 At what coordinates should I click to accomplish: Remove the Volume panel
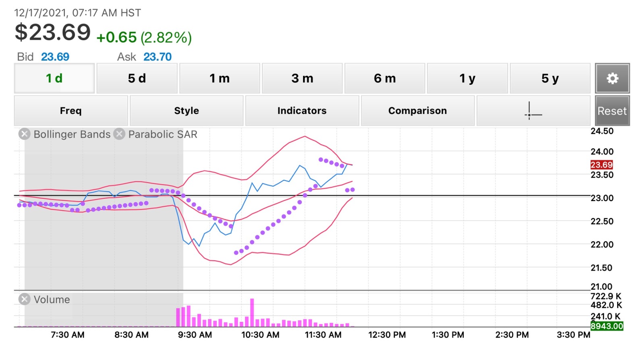click(x=25, y=299)
